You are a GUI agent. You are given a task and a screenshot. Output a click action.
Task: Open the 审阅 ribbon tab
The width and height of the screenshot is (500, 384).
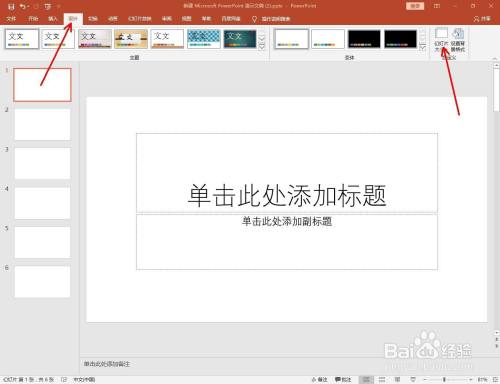[167, 19]
